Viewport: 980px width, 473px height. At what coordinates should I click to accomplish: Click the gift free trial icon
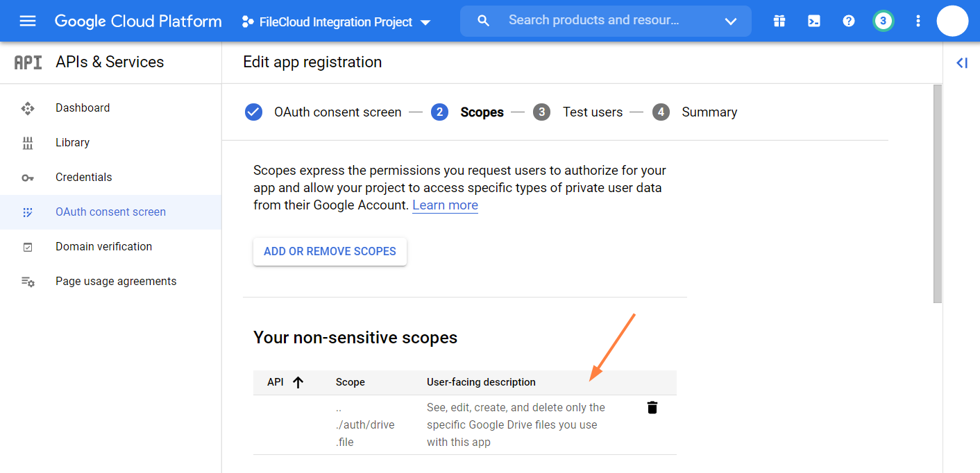(779, 21)
